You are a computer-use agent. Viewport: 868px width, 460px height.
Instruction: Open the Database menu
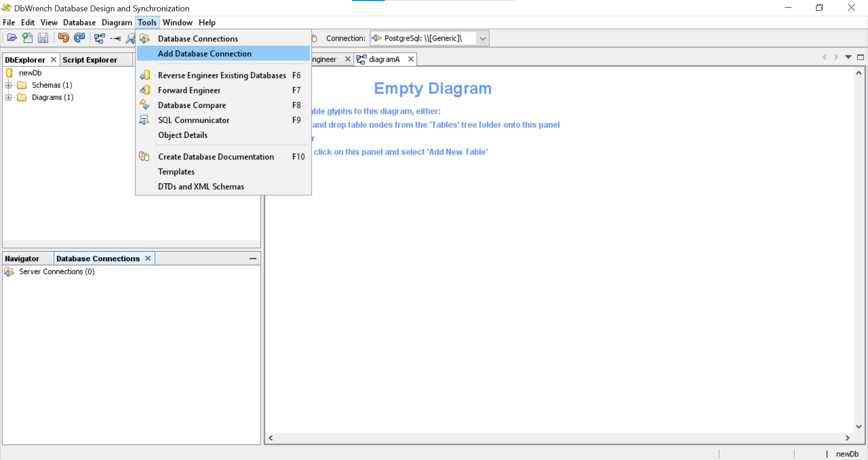[80, 22]
